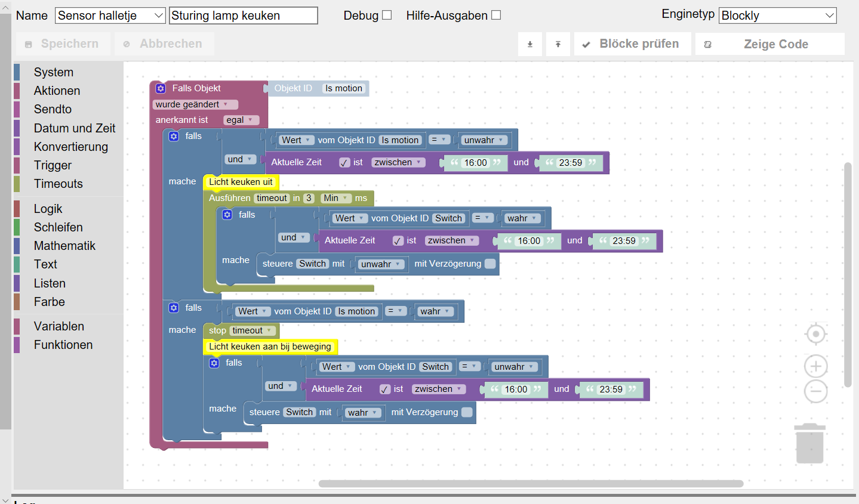Open unwahr dropdown on steuere Switch block
Image resolution: width=859 pixels, height=504 pixels.
coord(381,264)
